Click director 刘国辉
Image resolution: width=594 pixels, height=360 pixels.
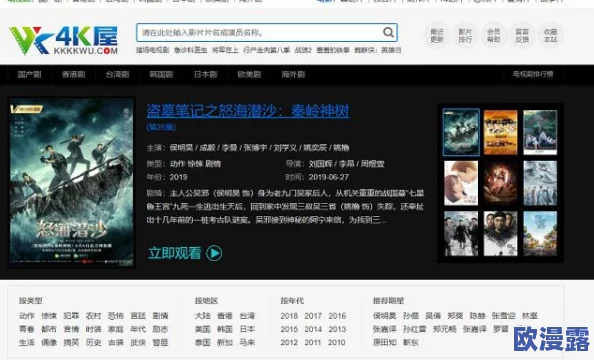pos(320,164)
